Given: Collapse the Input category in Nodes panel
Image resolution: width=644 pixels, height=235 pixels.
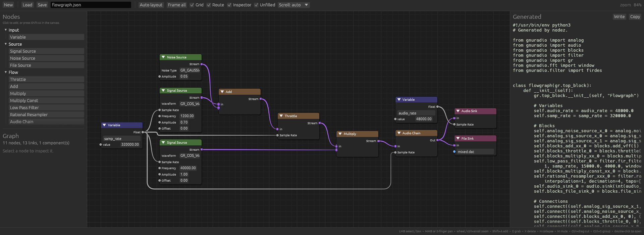Looking at the screenshot, I should (x=6, y=30).
